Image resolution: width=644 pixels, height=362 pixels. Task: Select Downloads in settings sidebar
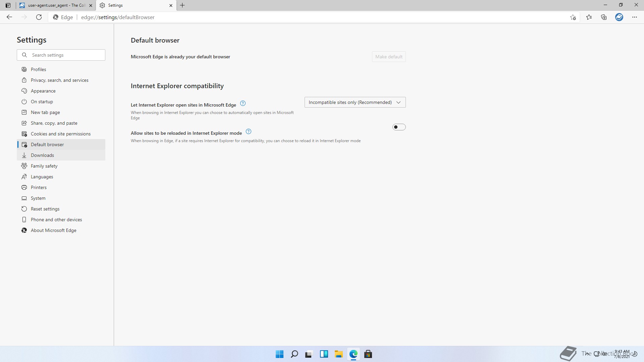click(x=42, y=155)
